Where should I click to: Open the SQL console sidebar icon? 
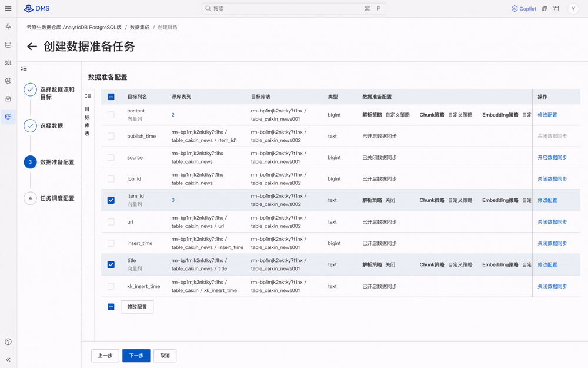click(x=8, y=63)
